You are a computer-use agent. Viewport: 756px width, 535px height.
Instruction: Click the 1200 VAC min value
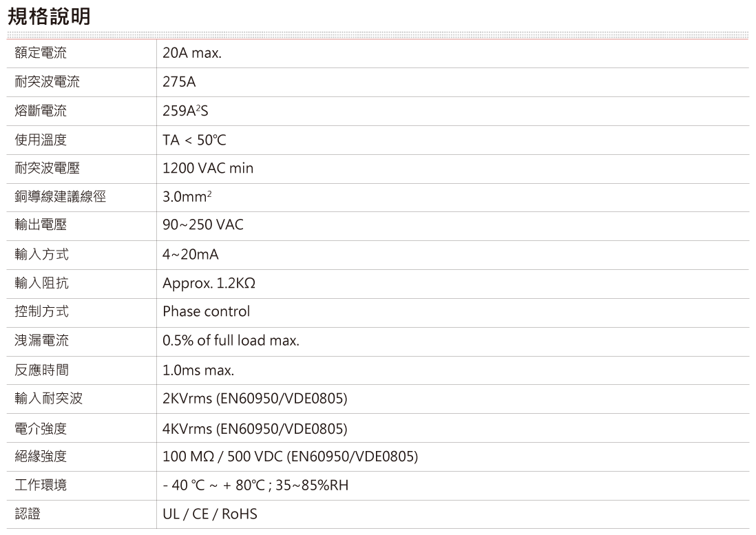pyautogui.click(x=208, y=169)
